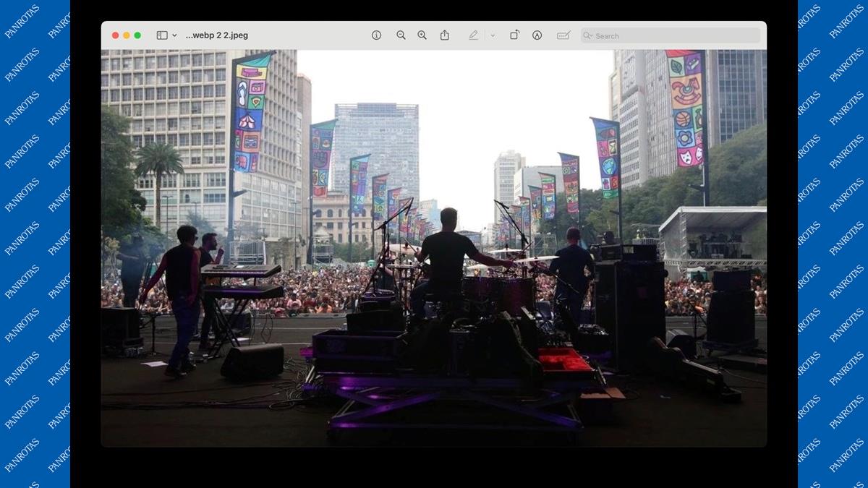
Task: Zoom out using the magnifier minus icon
Action: click(401, 35)
